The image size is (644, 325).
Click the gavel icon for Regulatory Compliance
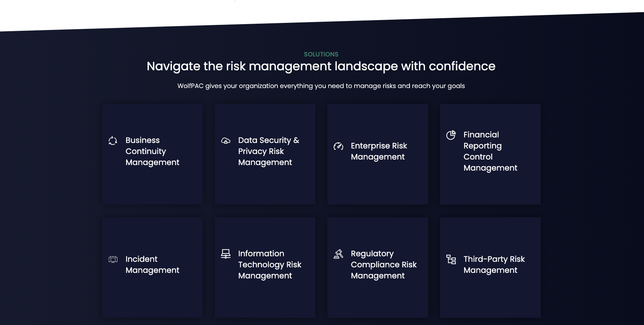pos(338,254)
